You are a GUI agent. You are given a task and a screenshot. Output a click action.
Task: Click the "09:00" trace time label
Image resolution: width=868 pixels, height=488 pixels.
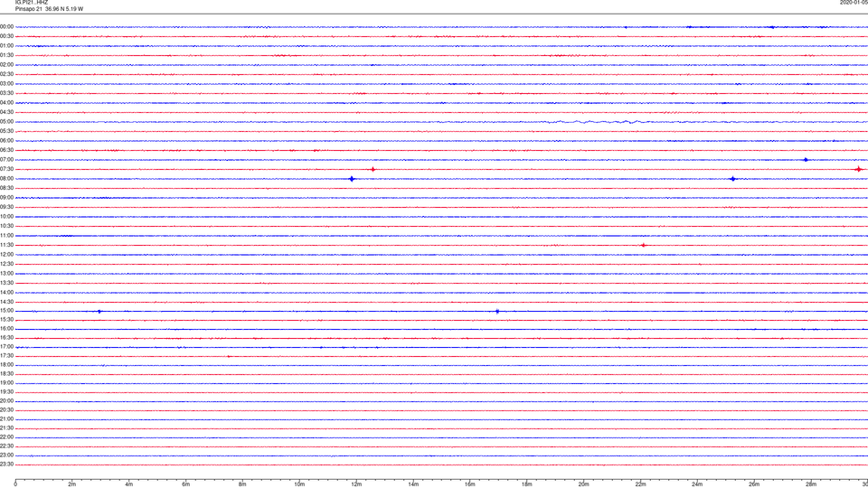pyautogui.click(x=6, y=198)
